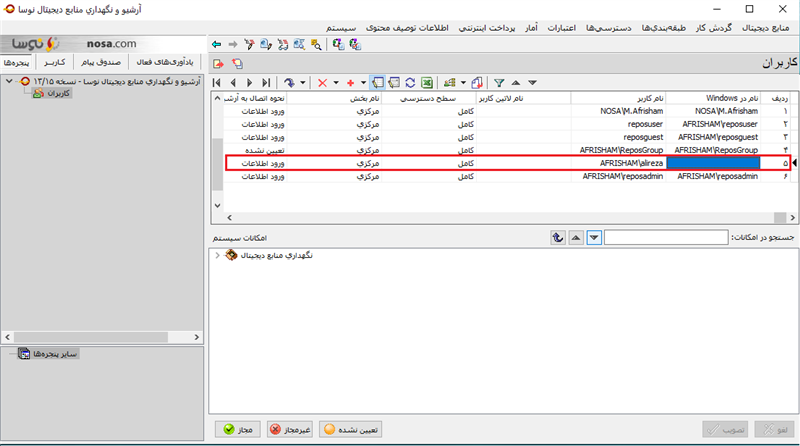Screen dimensions: 800x446
Task: Switch to the صندوق پیام tab
Action: [101, 62]
